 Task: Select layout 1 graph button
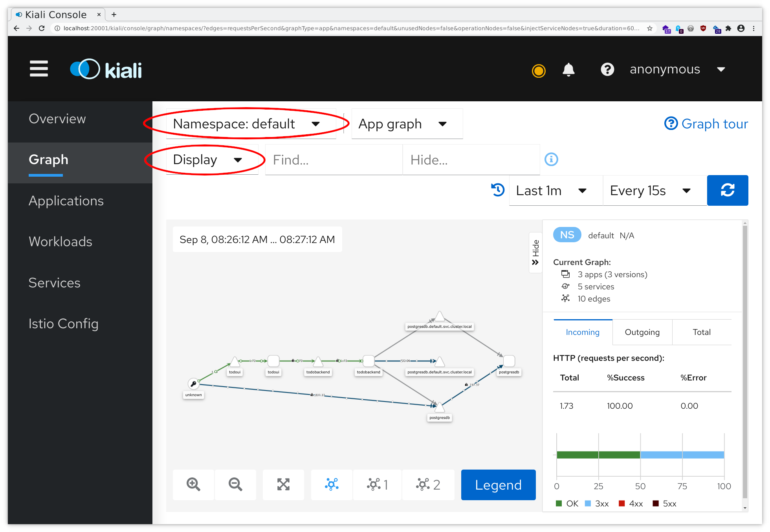coord(377,484)
